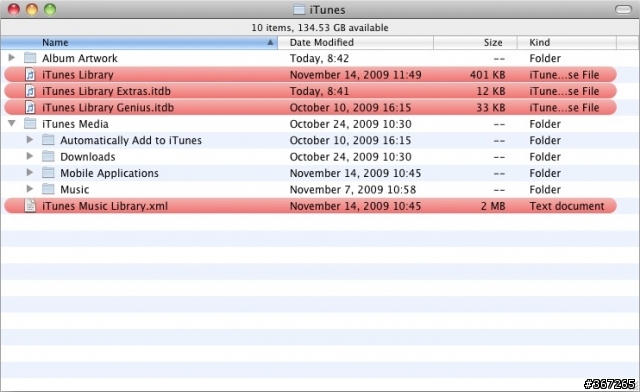Expand the Mobile Applications folder
This screenshot has width=640, height=392.
tap(30, 172)
